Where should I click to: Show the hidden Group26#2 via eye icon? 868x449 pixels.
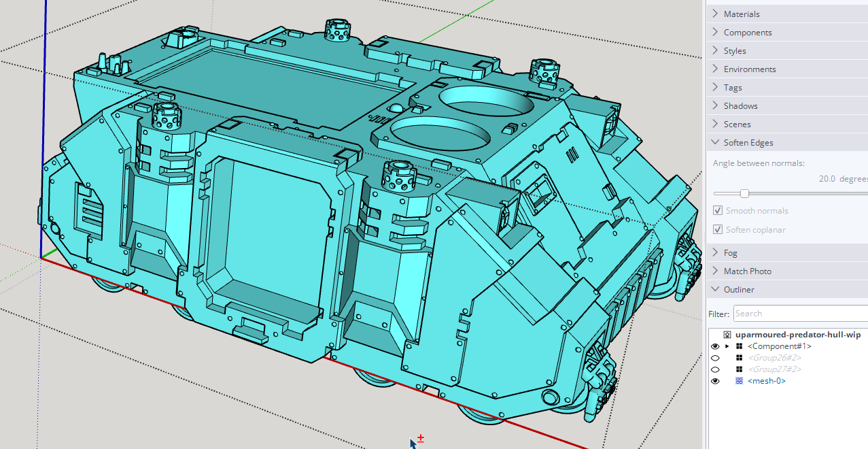coord(715,358)
